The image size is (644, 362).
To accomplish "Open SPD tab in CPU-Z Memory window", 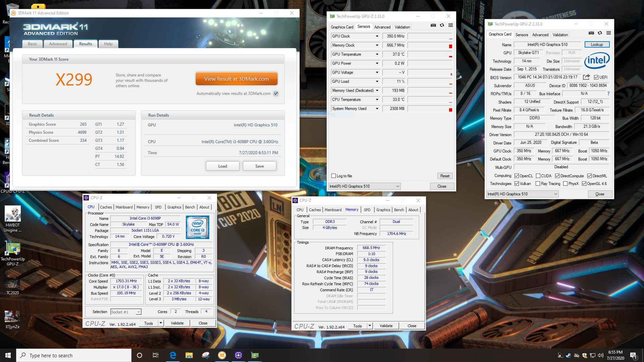I will coord(367,210).
